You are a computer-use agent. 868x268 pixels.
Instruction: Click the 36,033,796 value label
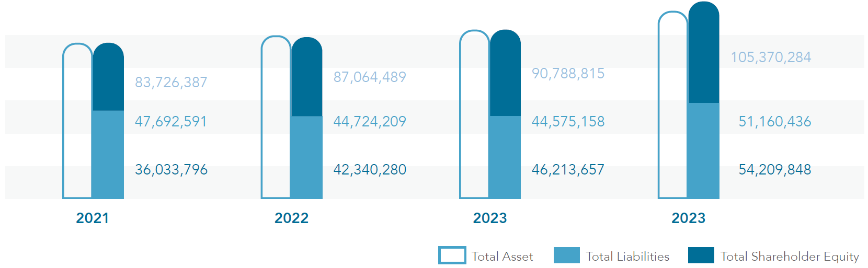pyautogui.click(x=171, y=170)
